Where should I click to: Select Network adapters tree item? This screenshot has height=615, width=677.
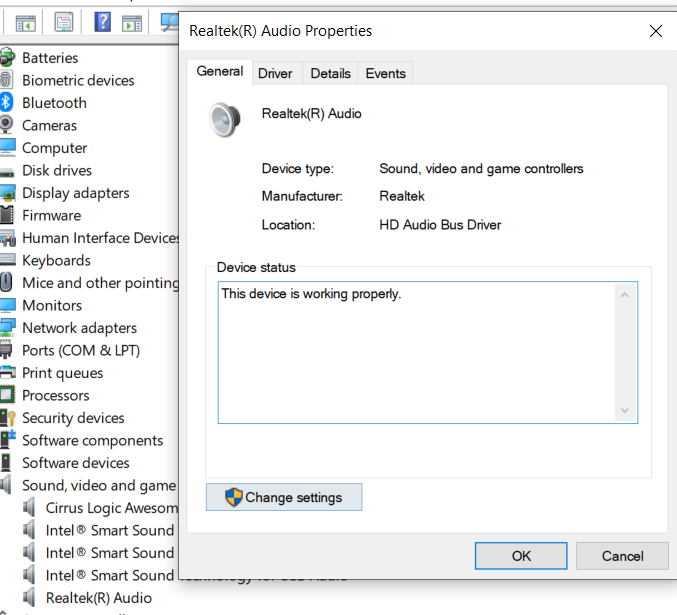(x=79, y=328)
